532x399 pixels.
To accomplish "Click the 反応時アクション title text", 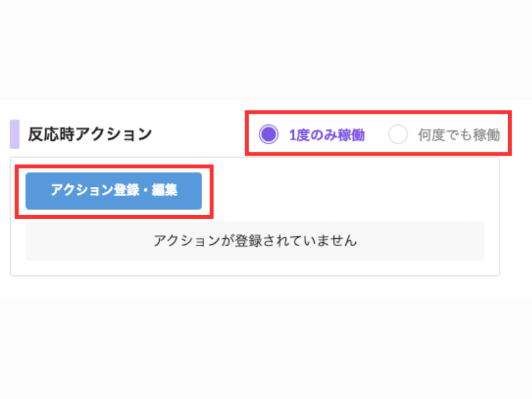I will click(90, 134).
